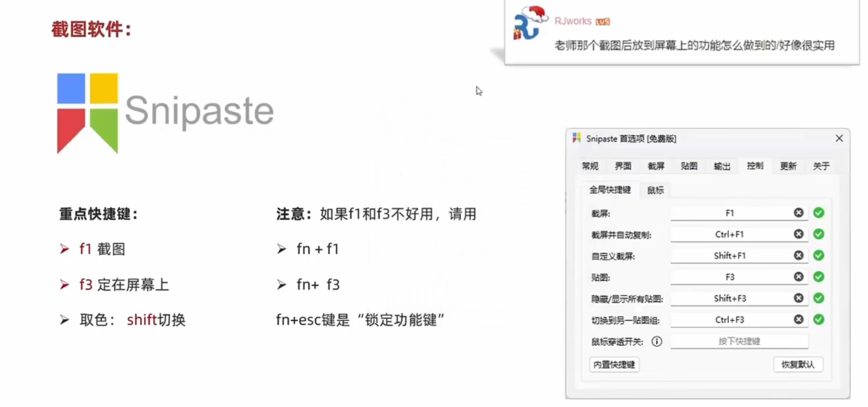Toggle the green check for 隐藏/显示所有贴图

pos(819,298)
